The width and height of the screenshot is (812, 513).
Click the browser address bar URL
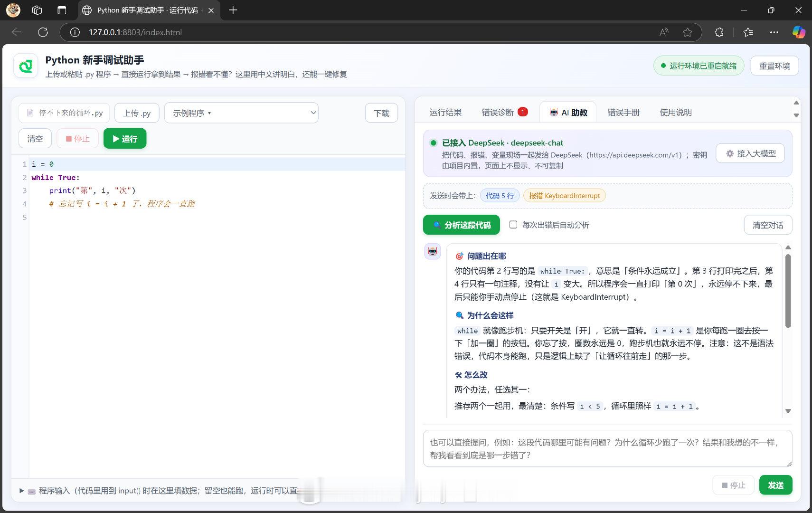[135, 32]
